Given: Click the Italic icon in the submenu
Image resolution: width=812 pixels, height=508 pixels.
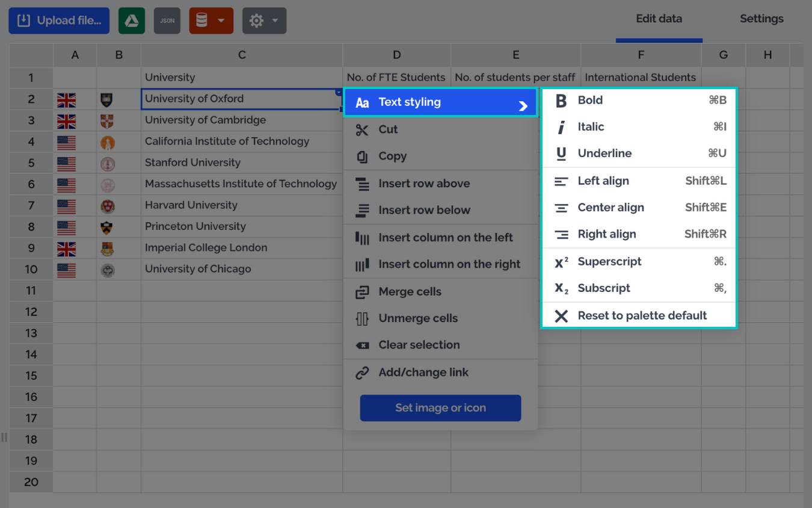Looking at the screenshot, I should tap(561, 127).
